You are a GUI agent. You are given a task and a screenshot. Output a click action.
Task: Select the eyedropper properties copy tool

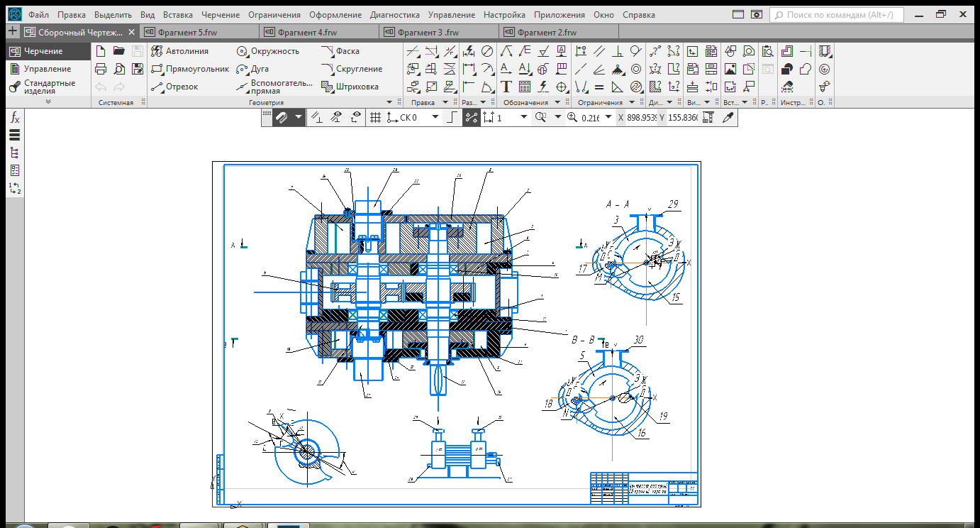coord(727,118)
